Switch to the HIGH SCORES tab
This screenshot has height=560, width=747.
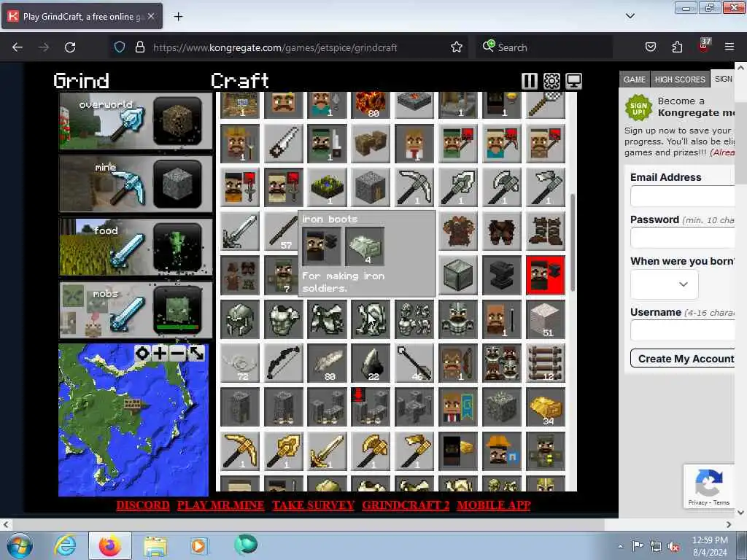click(680, 79)
